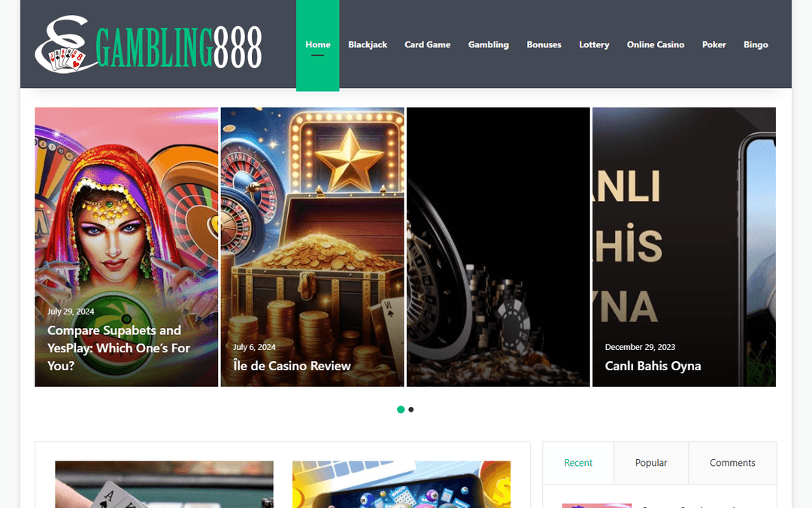Open the Canlı Bahis Oyna article
The width and height of the screenshot is (812, 508).
653,366
